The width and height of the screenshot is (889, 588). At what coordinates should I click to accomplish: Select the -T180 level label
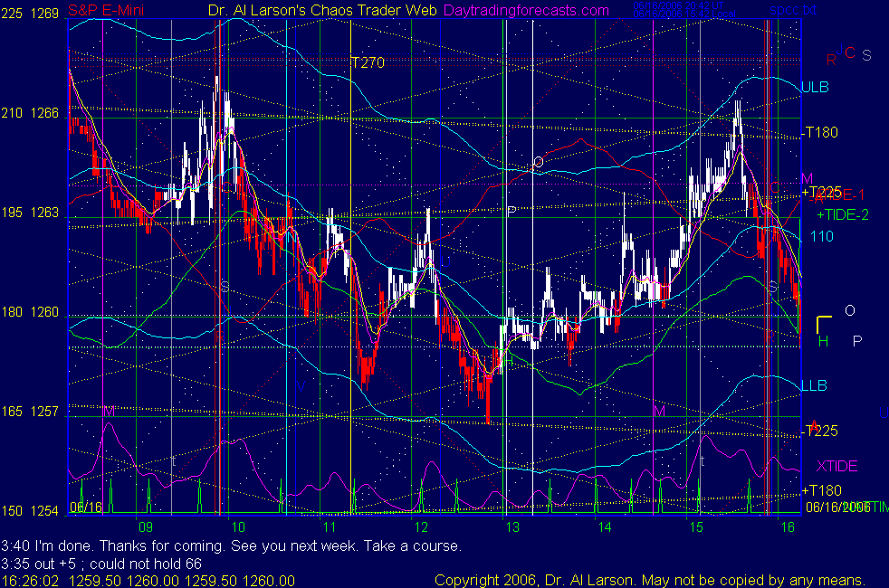click(820, 133)
